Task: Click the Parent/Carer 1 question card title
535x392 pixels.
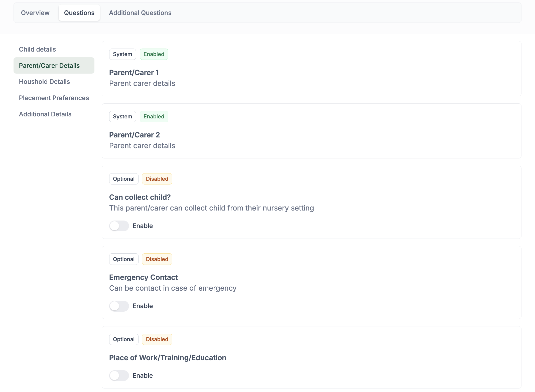Action: pyautogui.click(x=134, y=73)
